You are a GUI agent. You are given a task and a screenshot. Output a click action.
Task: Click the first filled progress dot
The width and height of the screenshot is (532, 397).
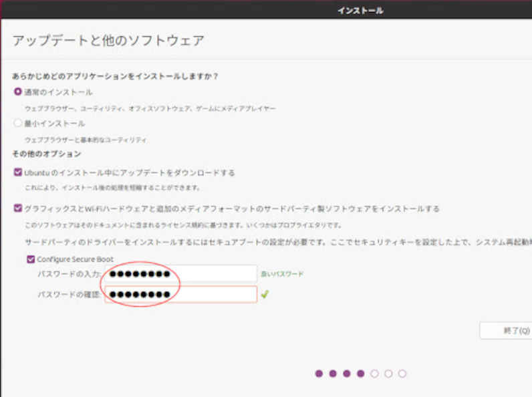pyautogui.click(x=319, y=374)
